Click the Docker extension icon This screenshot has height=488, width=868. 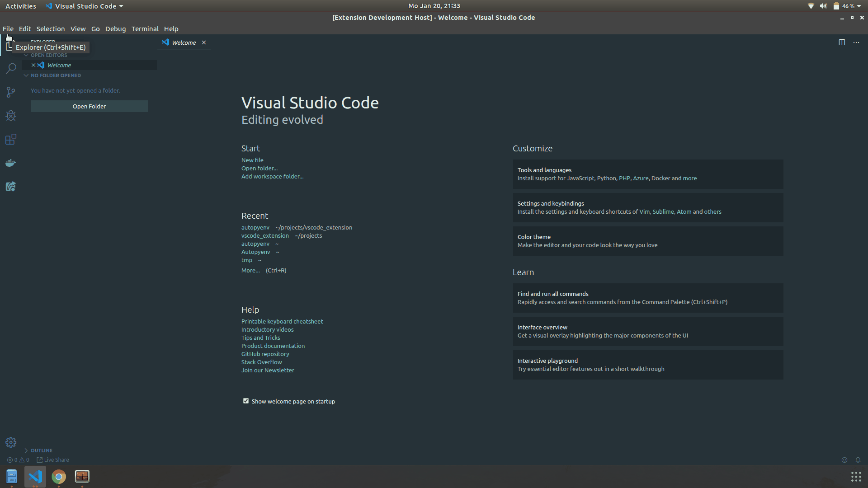click(11, 163)
